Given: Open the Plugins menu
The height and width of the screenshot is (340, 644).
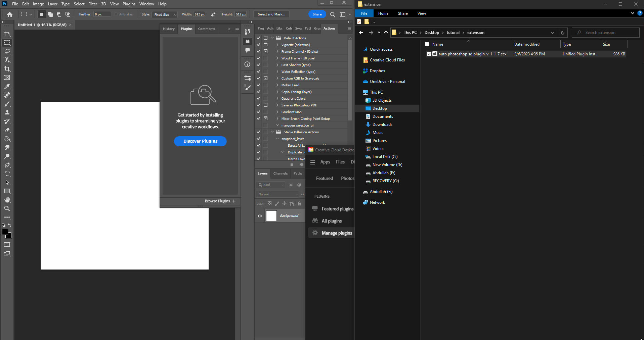Looking at the screenshot, I should tap(129, 4).
